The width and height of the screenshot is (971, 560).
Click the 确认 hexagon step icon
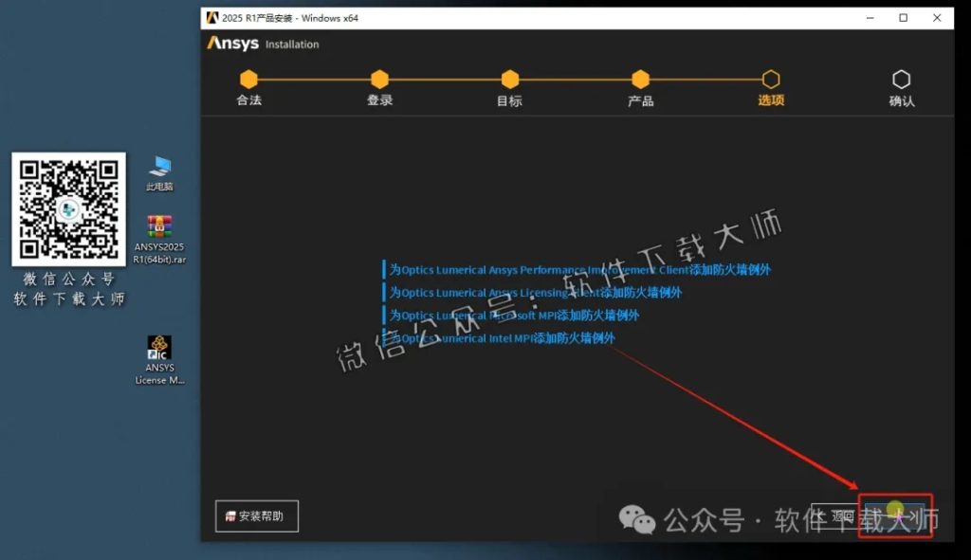pyautogui.click(x=901, y=81)
